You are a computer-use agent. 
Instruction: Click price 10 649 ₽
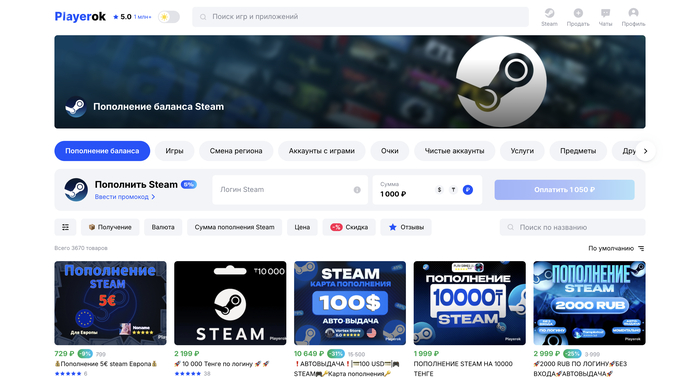[x=309, y=353]
